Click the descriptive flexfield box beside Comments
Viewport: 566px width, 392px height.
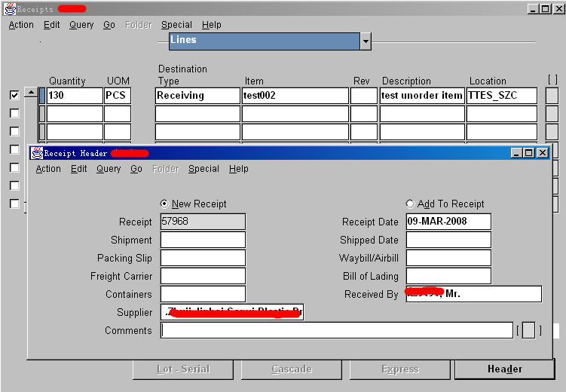(528, 330)
